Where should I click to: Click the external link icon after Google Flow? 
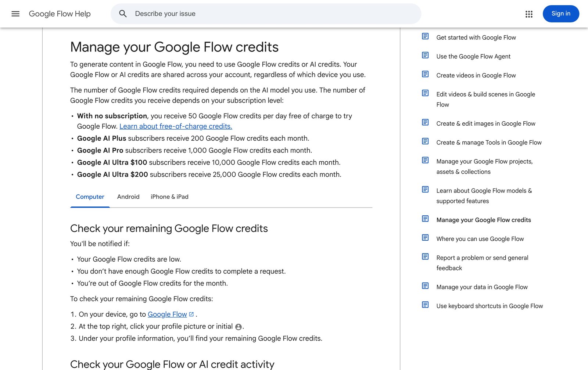click(x=191, y=314)
